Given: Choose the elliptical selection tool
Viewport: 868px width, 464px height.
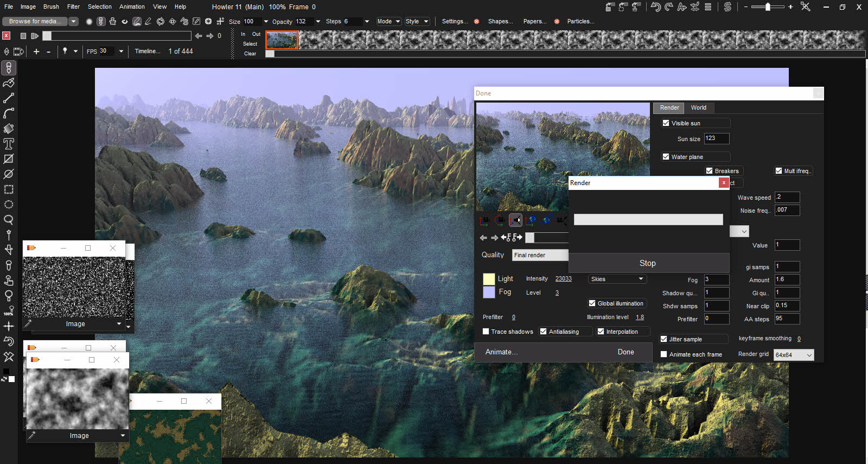Looking at the screenshot, I should click(x=9, y=205).
